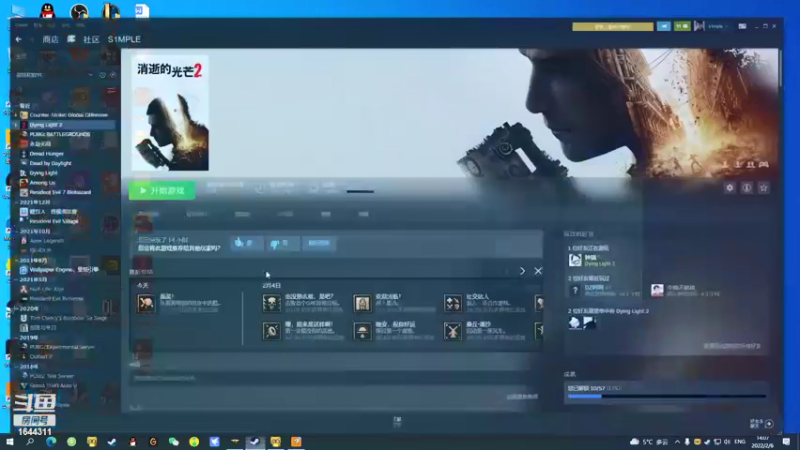Select Dying Light 2 in library list
The image size is (800, 450).
point(64,124)
